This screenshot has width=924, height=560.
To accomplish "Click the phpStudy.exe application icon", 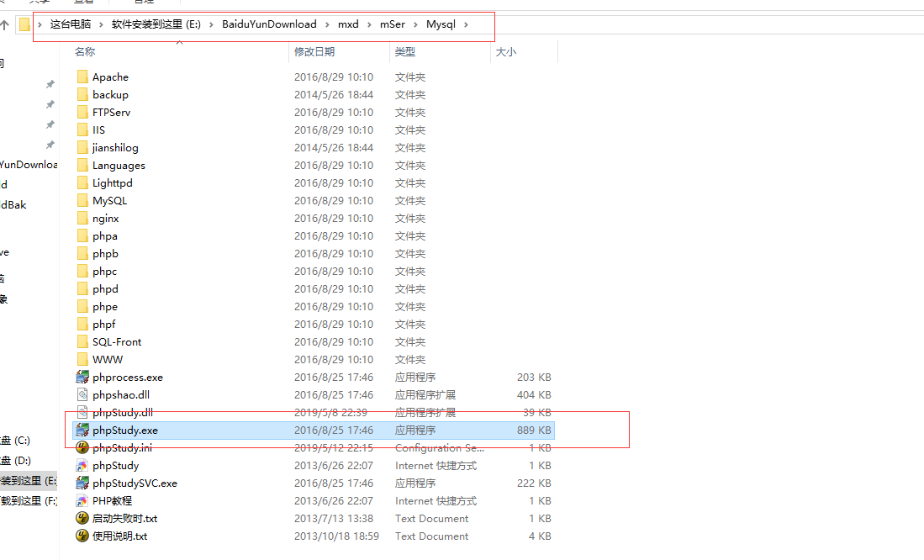I will tap(82, 431).
